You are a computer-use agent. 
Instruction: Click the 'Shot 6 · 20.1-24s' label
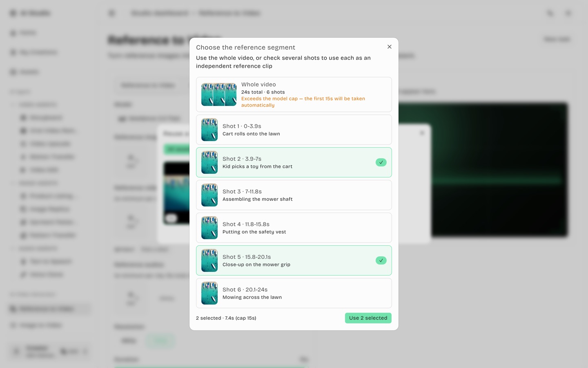245,290
